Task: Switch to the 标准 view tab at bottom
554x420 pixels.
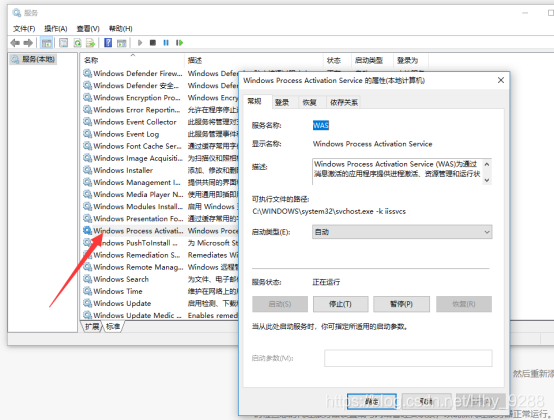Action: pyautogui.click(x=113, y=326)
